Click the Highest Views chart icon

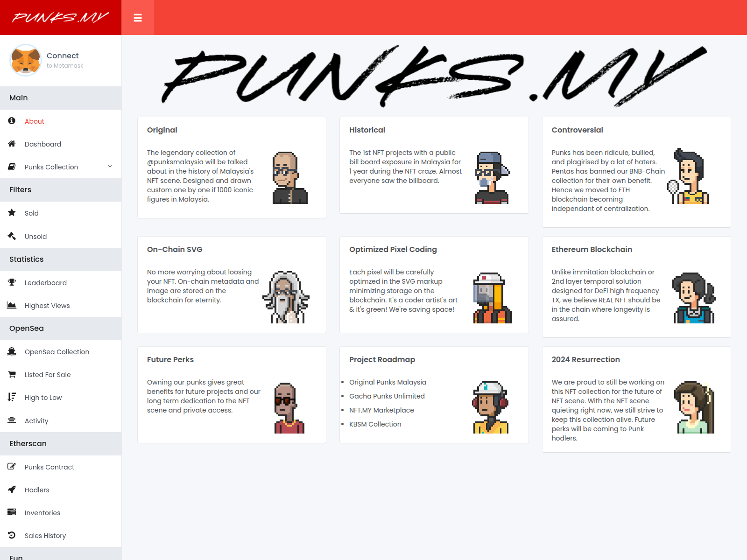pyautogui.click(x=12, y=305)
